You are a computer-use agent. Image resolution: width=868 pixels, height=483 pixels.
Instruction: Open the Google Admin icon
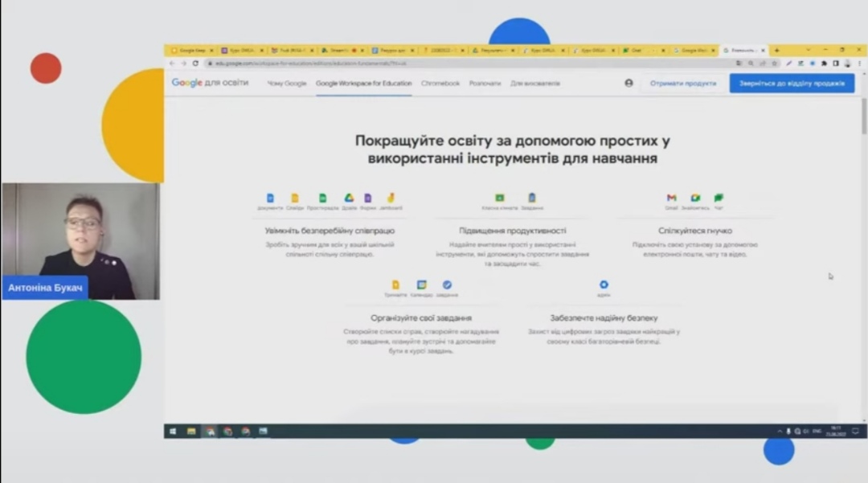point(604,284)
